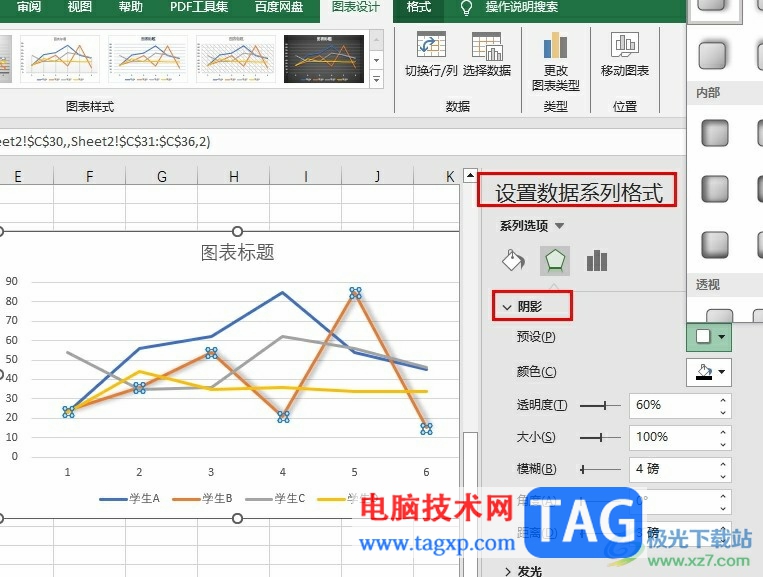Show next row of the chart styles gallery
The image size is (763, 577).
pyautogui.click(x=376, y=60)
